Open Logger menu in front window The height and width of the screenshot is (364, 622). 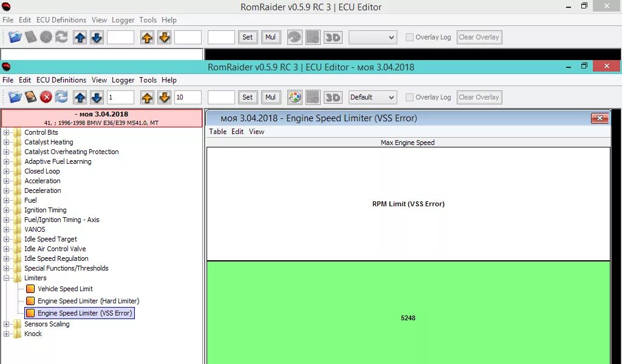[x=123, y=80]
